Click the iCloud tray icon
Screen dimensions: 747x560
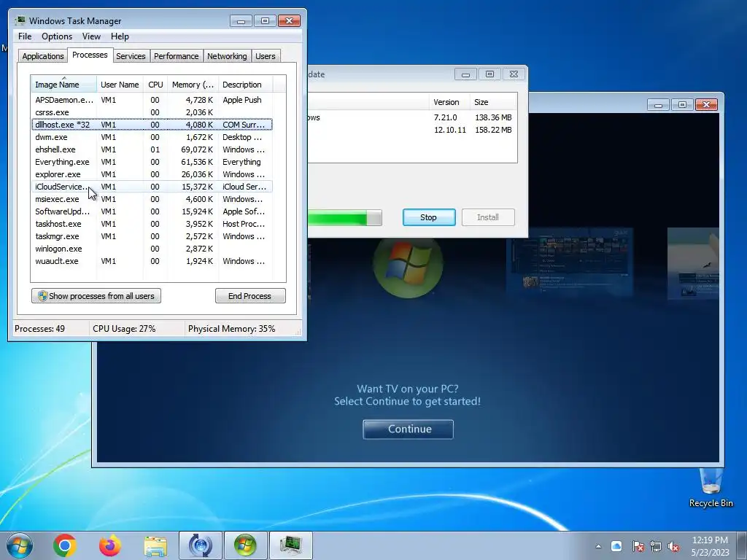click(x=616, y=546)
